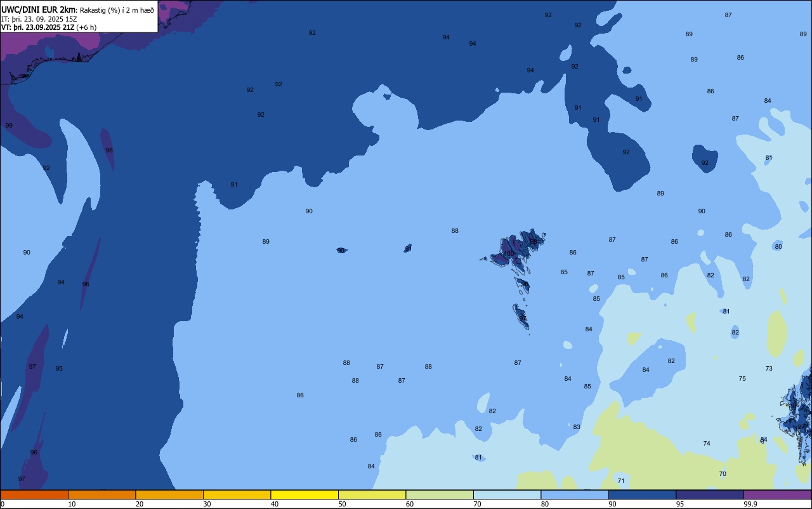Click the legend scale label 20

(x=140, y=504)
